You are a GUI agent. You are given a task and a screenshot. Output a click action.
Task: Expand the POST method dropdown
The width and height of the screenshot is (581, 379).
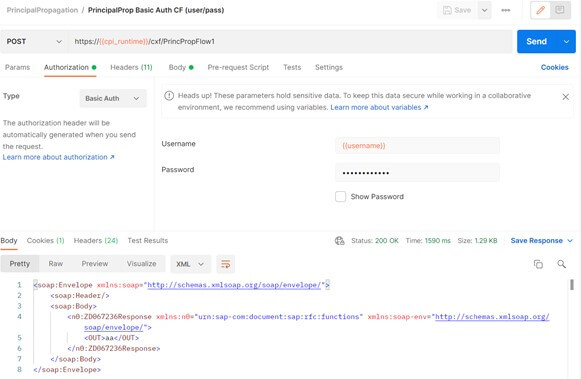(x=34, y=41)
